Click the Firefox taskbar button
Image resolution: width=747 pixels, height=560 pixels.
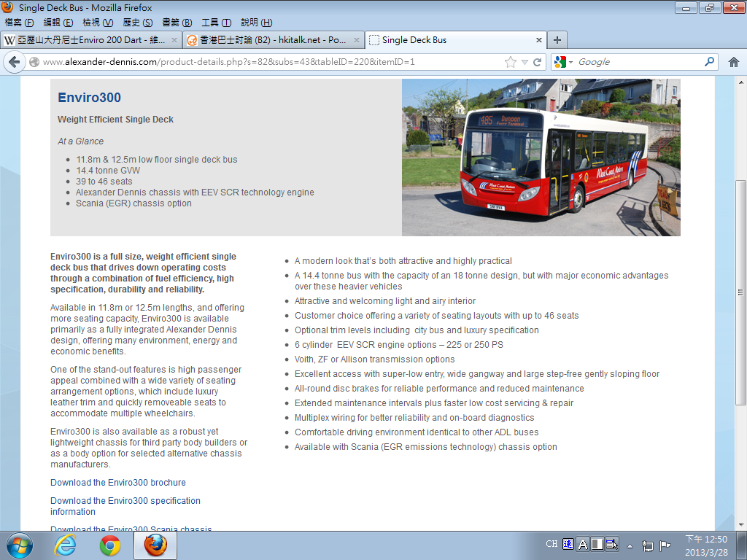point(155,545)
